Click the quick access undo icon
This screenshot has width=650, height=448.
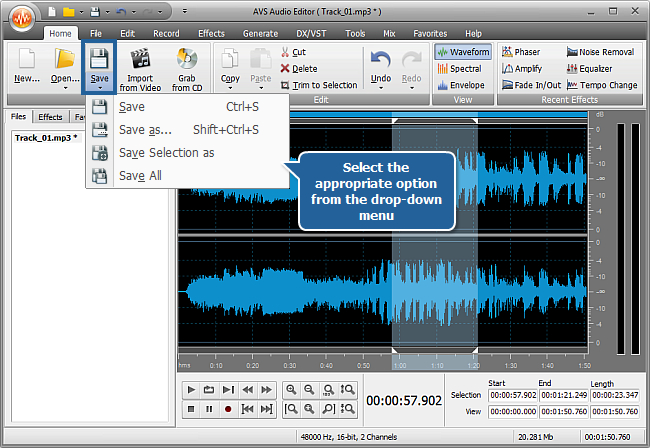[121, 12]
